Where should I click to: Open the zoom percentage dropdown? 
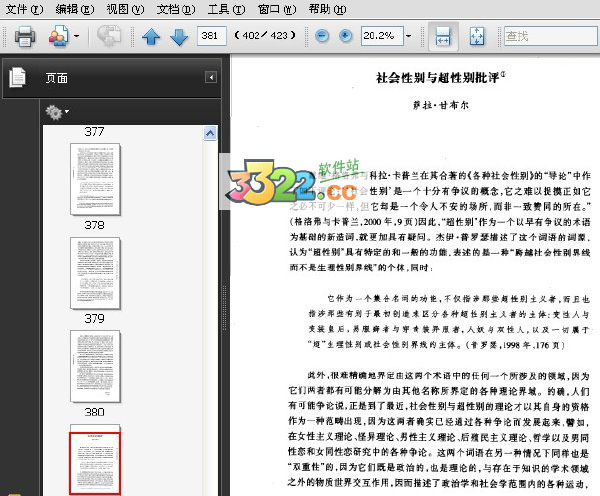pyautogui.click(x=410, y=36)
